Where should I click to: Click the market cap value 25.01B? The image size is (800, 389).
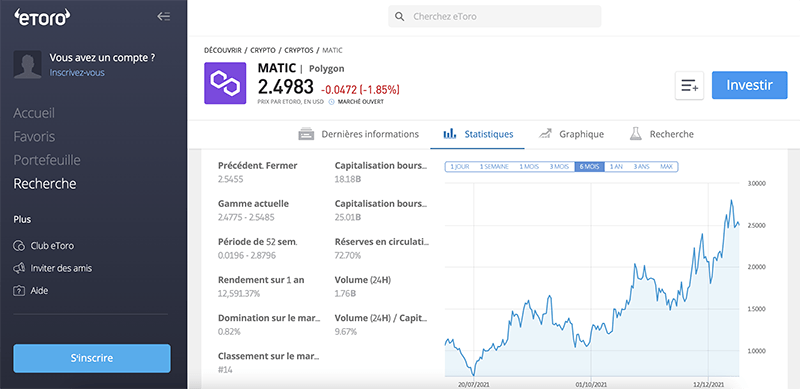(348, 217)
